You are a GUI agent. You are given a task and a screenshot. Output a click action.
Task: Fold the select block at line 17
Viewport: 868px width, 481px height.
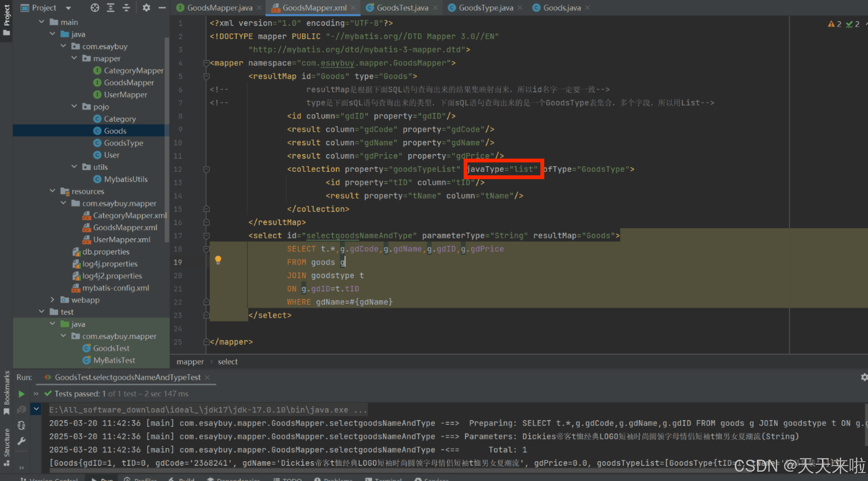pyautogui.click(x=206, y=235)
